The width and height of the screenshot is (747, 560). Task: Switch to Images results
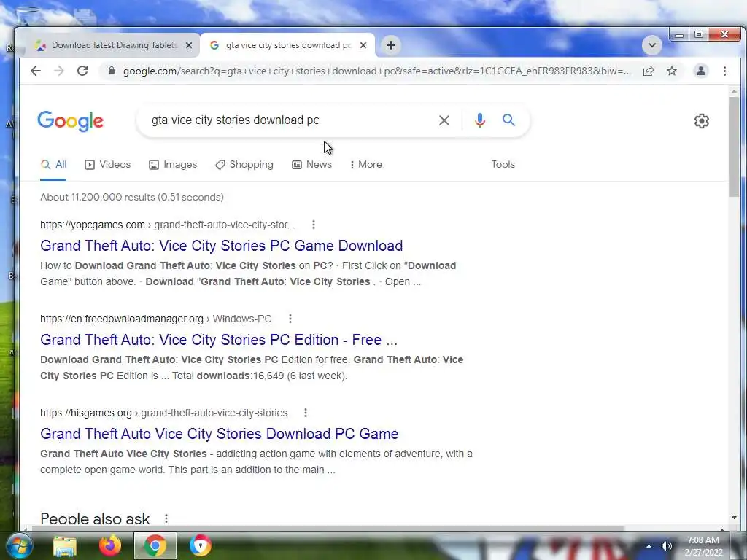click(x=173, y=164)
